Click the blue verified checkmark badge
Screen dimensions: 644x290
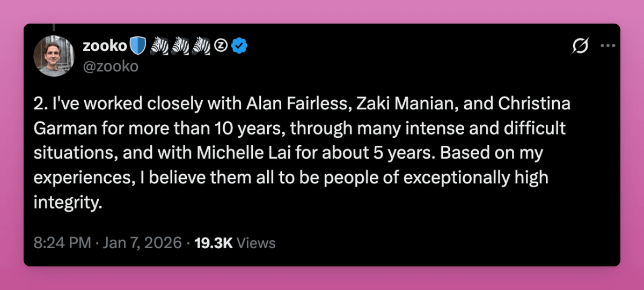coord(239,47)
